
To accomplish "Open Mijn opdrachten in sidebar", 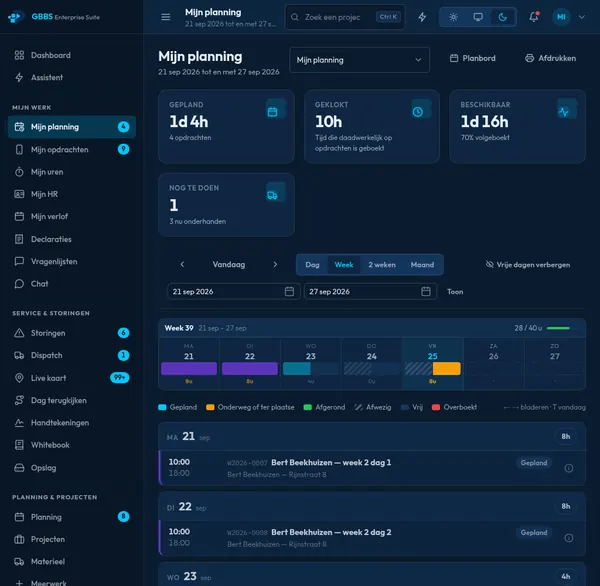I will [72, 149].
